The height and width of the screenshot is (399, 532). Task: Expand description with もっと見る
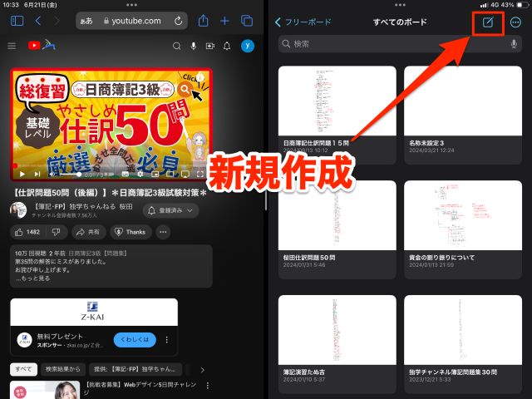click(33, 278)
